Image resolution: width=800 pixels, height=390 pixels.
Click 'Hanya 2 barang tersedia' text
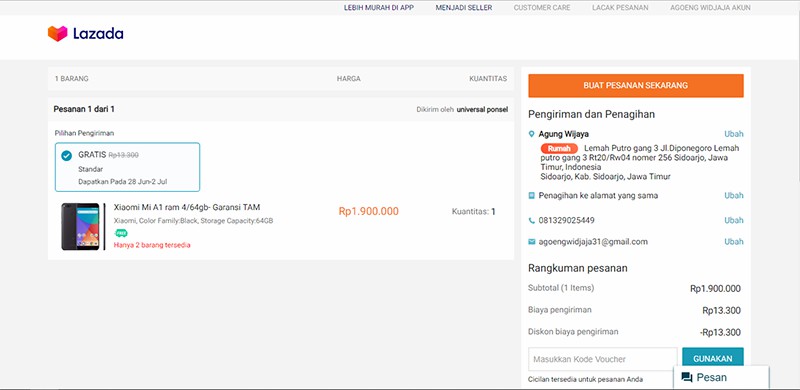tap(152, 245)
